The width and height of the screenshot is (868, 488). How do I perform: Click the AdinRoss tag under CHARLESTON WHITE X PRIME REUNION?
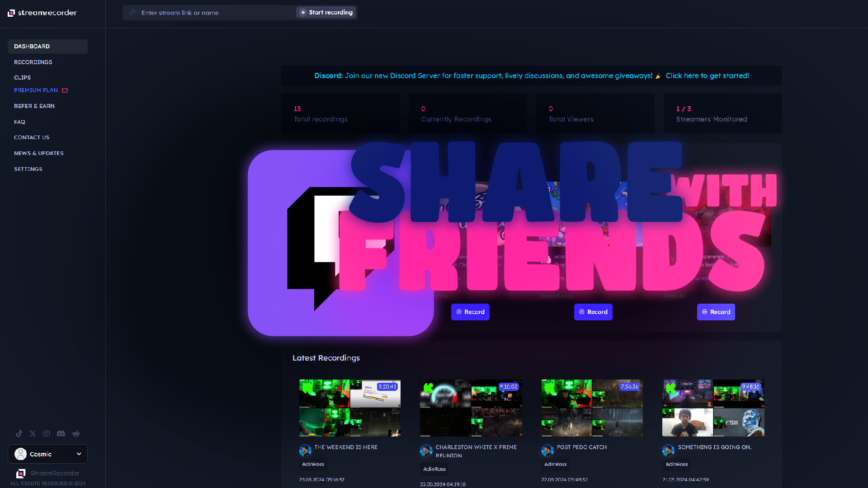434,469
